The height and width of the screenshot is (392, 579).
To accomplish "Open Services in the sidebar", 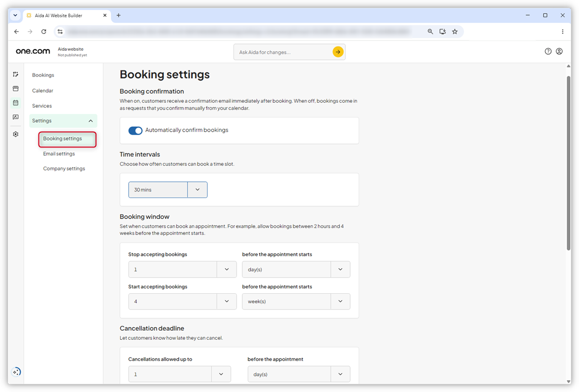I will pyautogui.click(x=42, y=106).
